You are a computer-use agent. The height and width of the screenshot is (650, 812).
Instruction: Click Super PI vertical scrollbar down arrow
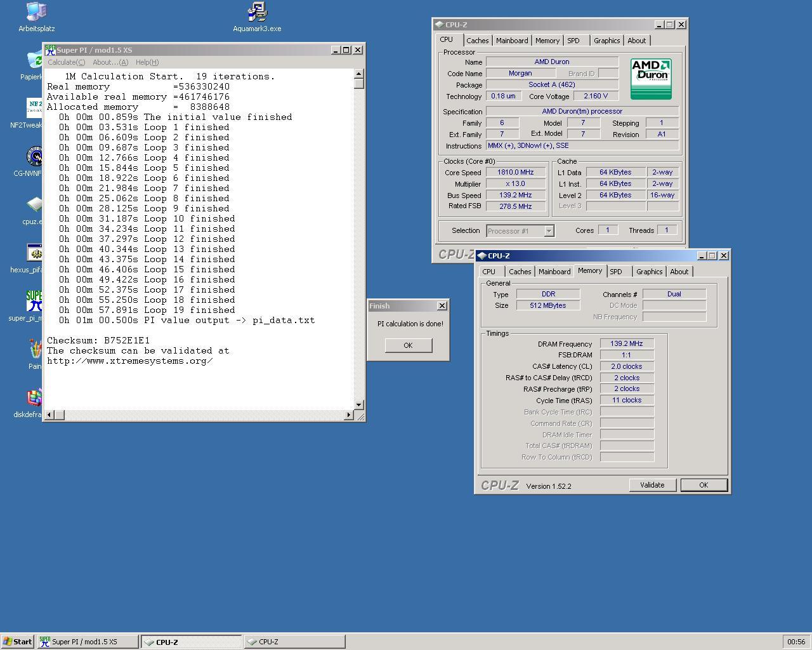tap(359, 404)
